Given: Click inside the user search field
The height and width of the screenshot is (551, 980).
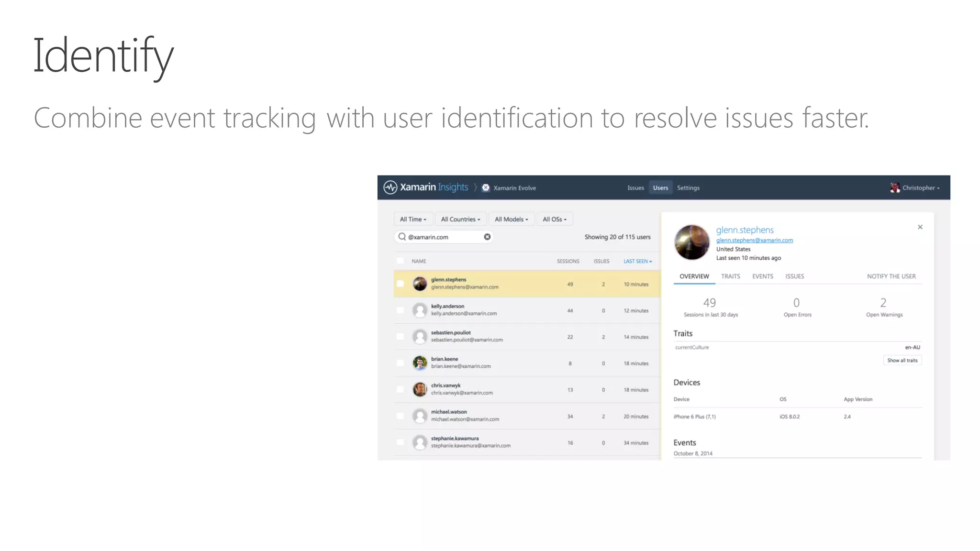Looking at the screenshot, I should point(444,237).
